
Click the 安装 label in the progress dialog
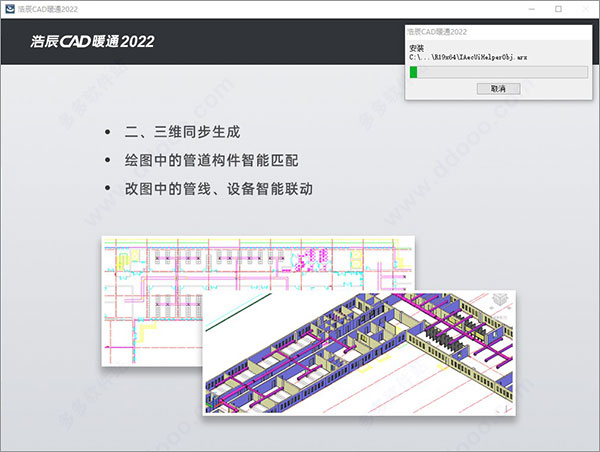417,48
